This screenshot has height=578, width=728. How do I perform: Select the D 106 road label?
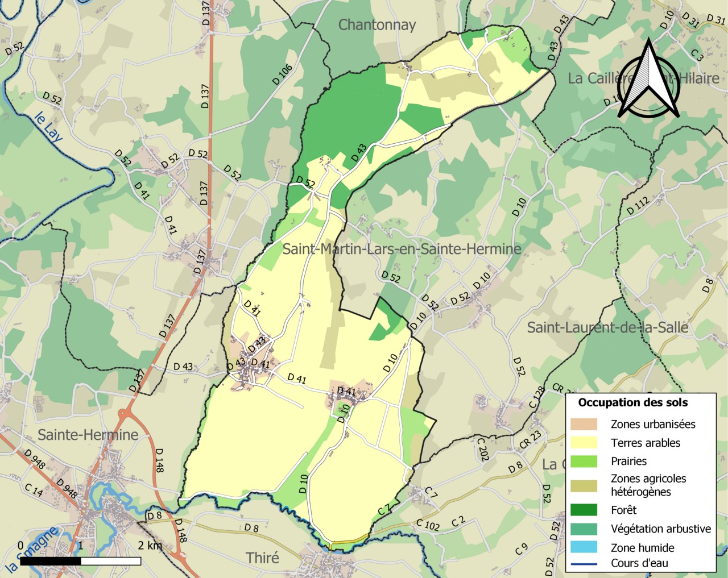tap(282, 75)
